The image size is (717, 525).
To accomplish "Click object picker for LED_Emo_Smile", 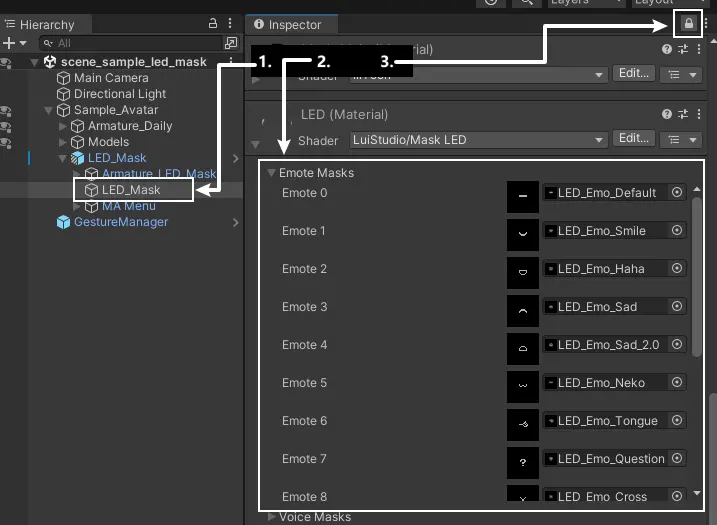I will (677, 231).
